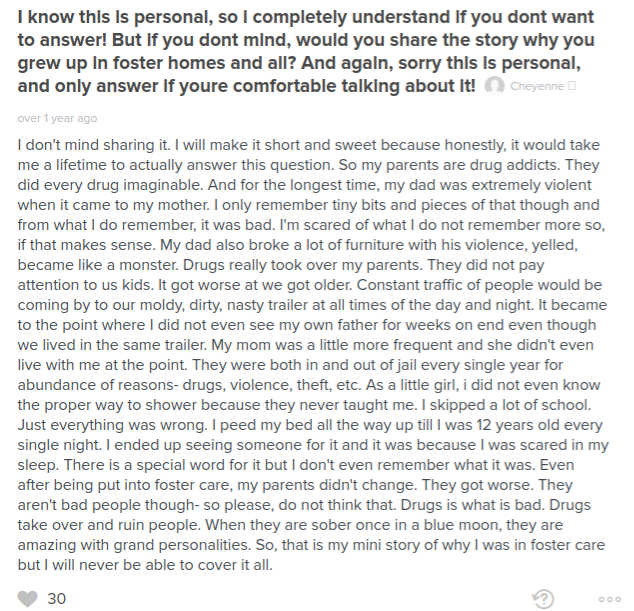Click the follow-up question icon

pos(543,598)
